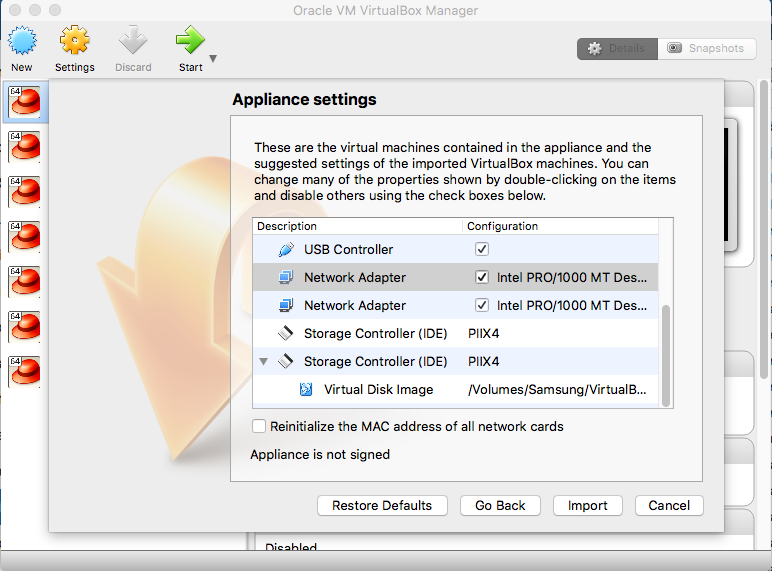772x571 pixels.
Task: Select the Virtual Disk Image path field
Action: [x=557, y=389]
